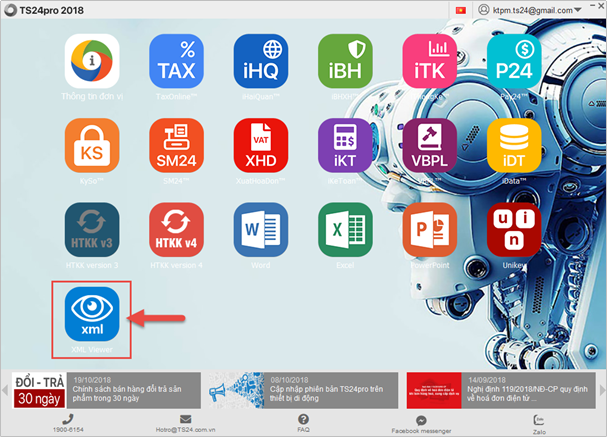Open the XML Viewer eye icon

click(92, 314)
